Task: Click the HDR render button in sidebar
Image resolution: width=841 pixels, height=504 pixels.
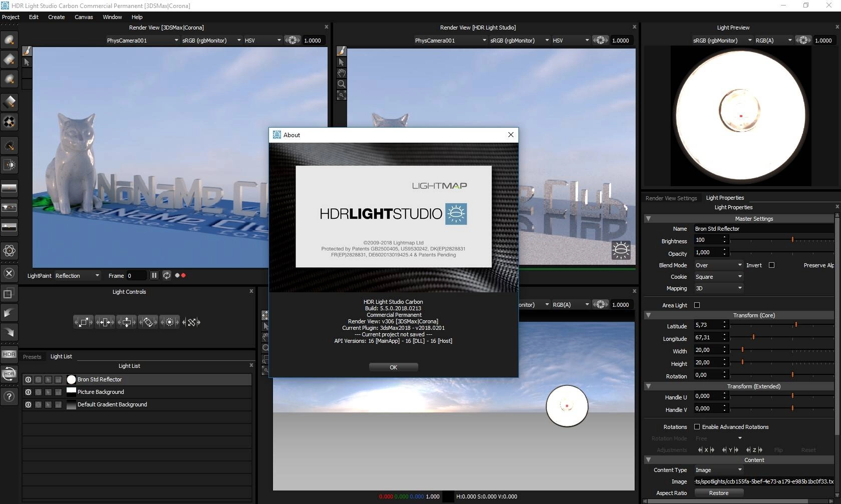Action: click(9, 354)
